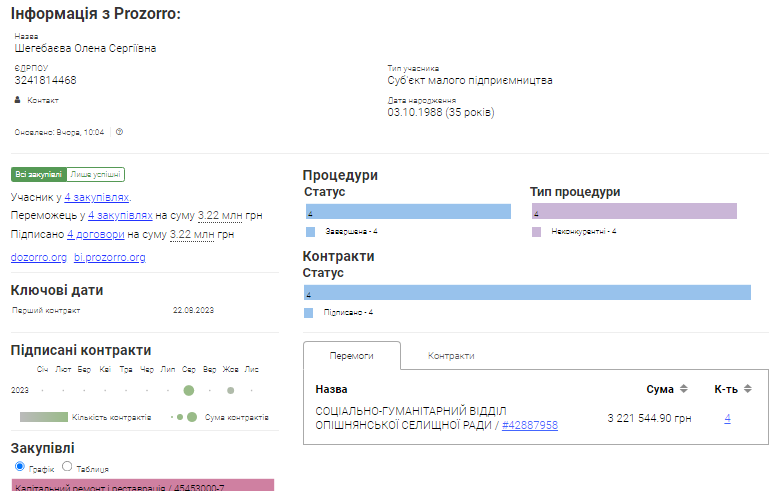778x491 pixels.
Task: Sort winners table by Сума column
Action: coord(683,389)
